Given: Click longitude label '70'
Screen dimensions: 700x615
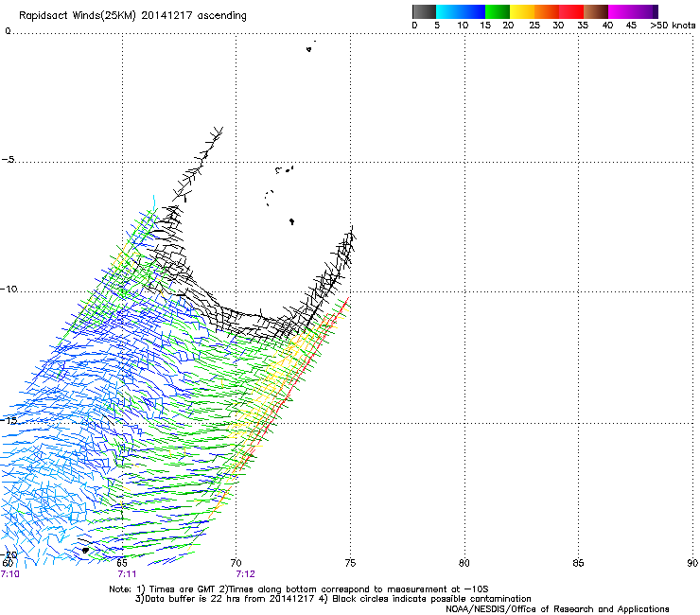Looking at the screenshot, I should tap(236, 563).
